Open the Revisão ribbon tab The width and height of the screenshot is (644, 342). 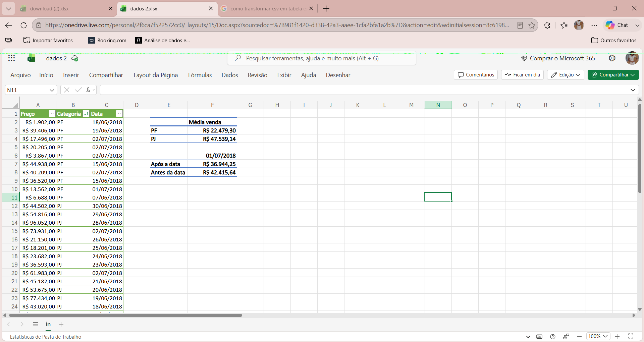point(258,75)
